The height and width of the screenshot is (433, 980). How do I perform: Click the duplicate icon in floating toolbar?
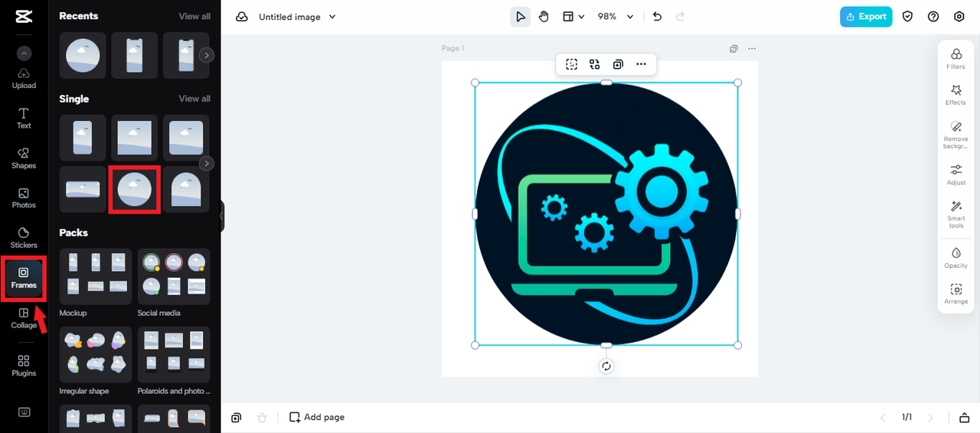pos(618,64)
